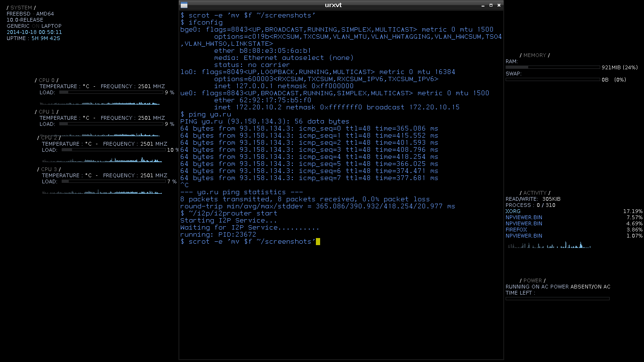Select the 'Waiting for I2P Service' line
Screen dimensions: 644x362
pos(250,228)
